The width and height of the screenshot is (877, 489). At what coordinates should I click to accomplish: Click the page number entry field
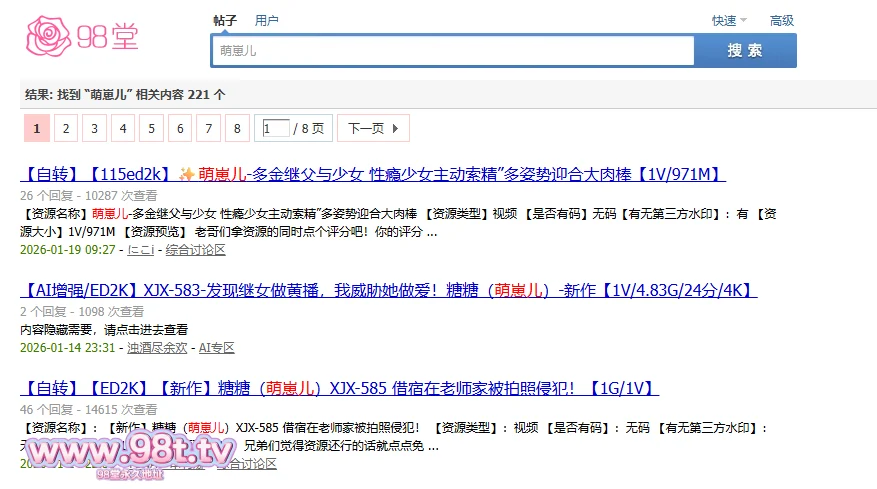click(275, 128)
